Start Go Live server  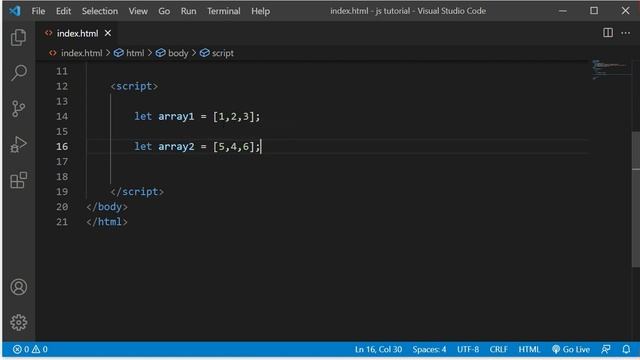tap(571, 349)
